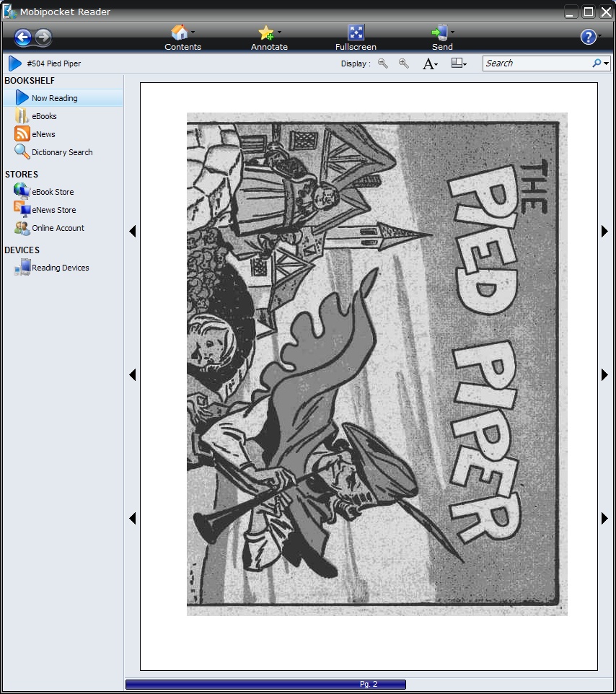Expand the Send dropdown arrow
616x694 pixels.
click(x=452, y=32)
